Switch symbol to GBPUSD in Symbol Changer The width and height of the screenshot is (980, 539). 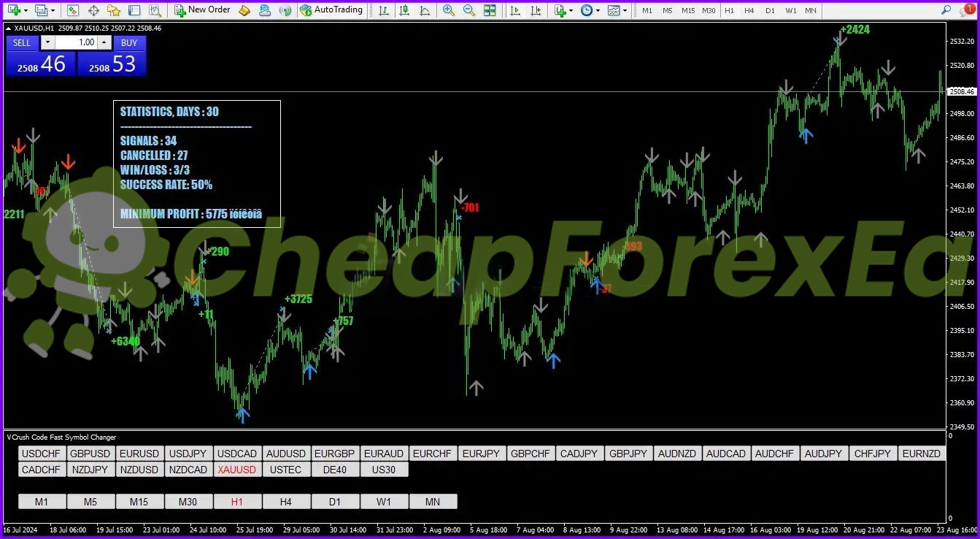(90, 454)
